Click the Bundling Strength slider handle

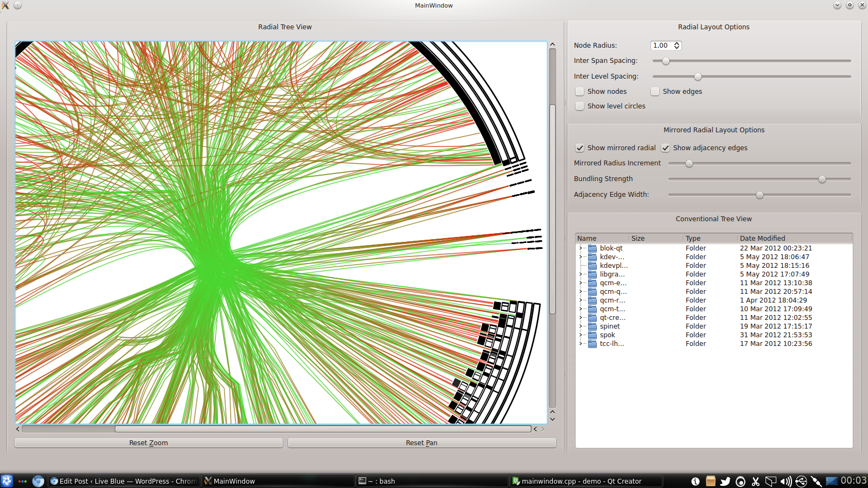(822, 179)
